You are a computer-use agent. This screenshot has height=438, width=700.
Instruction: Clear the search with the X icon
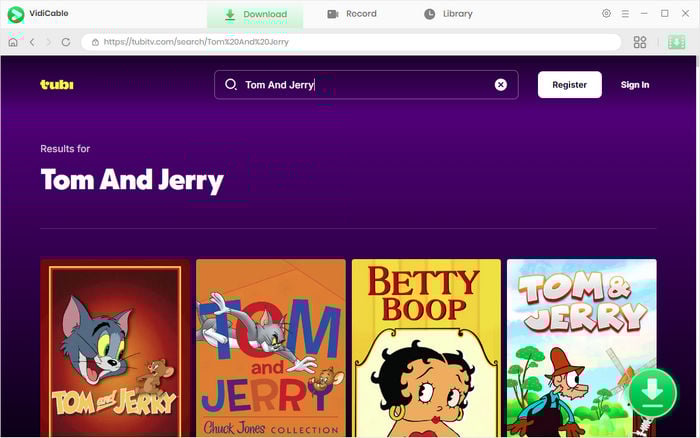500,85
